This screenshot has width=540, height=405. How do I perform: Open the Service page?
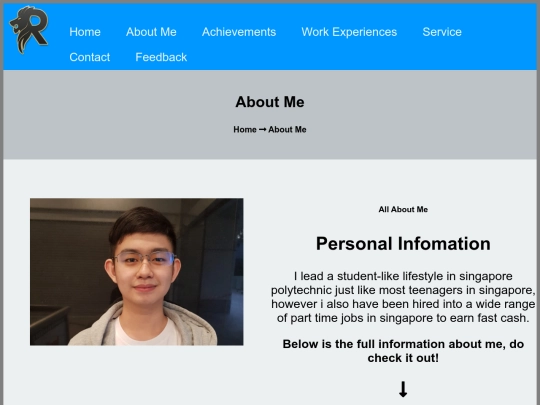pyautogui.click(x=442, y=32)
